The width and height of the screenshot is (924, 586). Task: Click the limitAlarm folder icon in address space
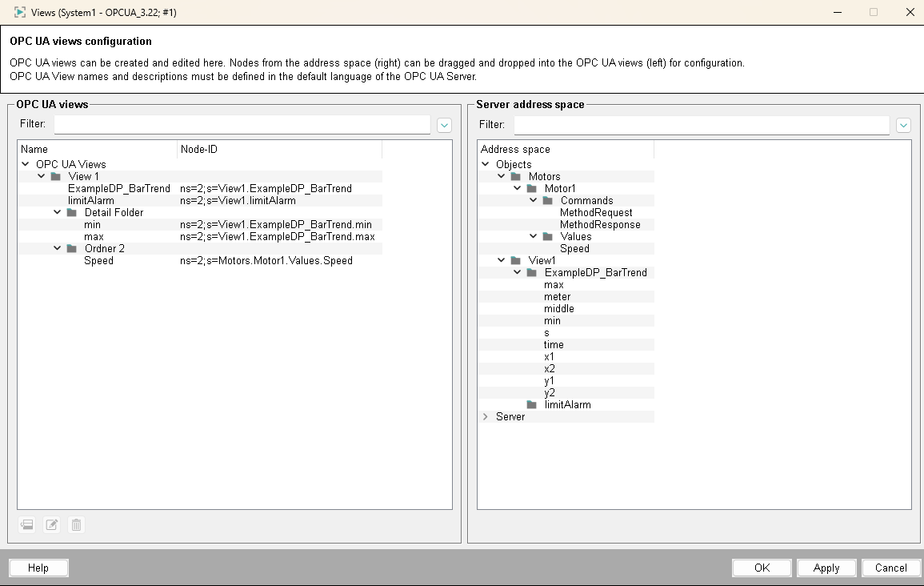coord(532,404)
